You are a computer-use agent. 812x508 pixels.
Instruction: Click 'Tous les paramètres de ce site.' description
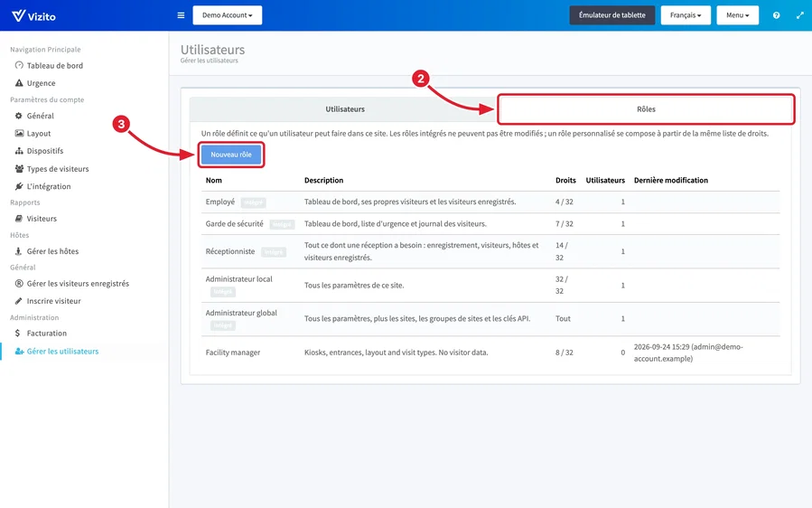click(354, 285)
